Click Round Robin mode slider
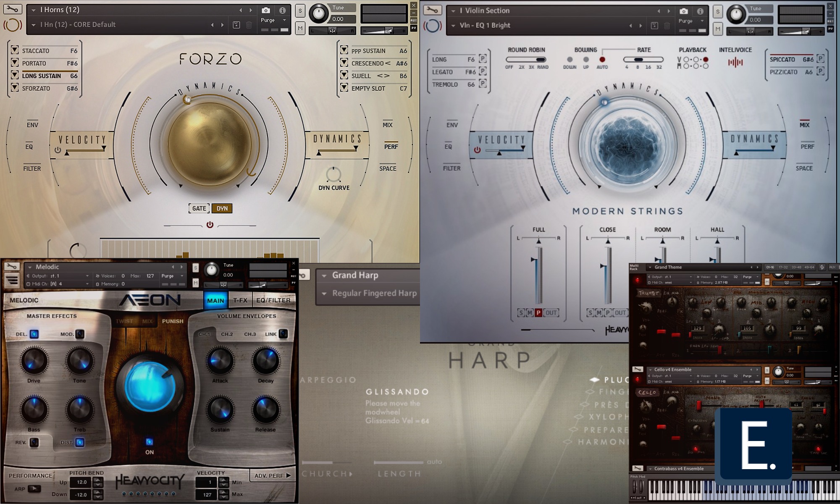840x504 pixels. (x=526, y=60)
